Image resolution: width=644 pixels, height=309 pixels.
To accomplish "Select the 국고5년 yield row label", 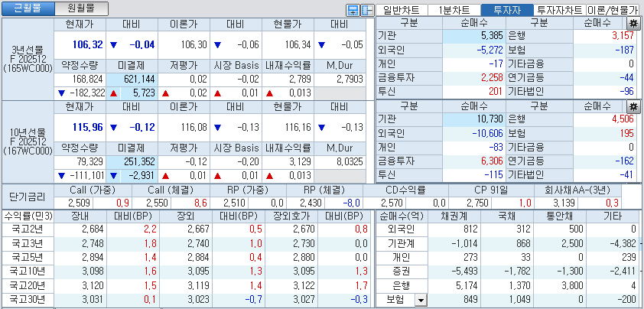I will coord(27,258).
